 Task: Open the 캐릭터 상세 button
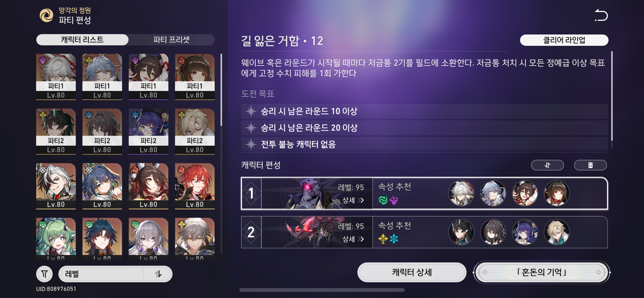point(412,272)
